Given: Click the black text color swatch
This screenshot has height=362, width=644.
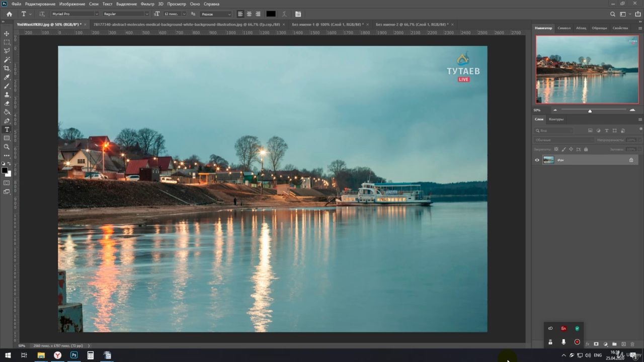Looking at the screenshot, I should (271, 14).
